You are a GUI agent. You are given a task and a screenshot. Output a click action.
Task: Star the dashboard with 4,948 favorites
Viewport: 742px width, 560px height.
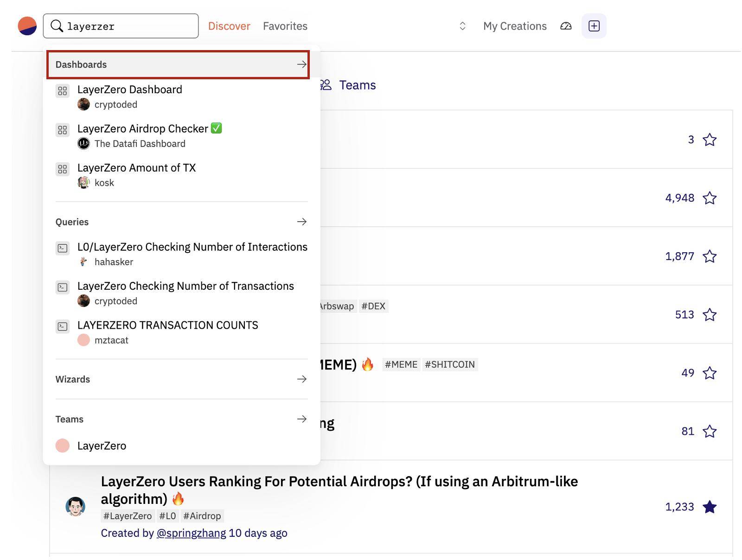click(x=710, y=198)
